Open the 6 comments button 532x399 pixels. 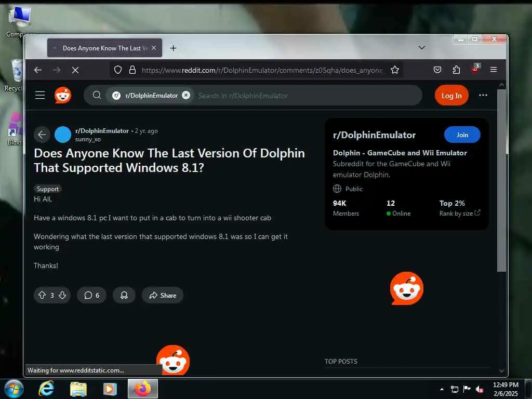click(91, 295)
